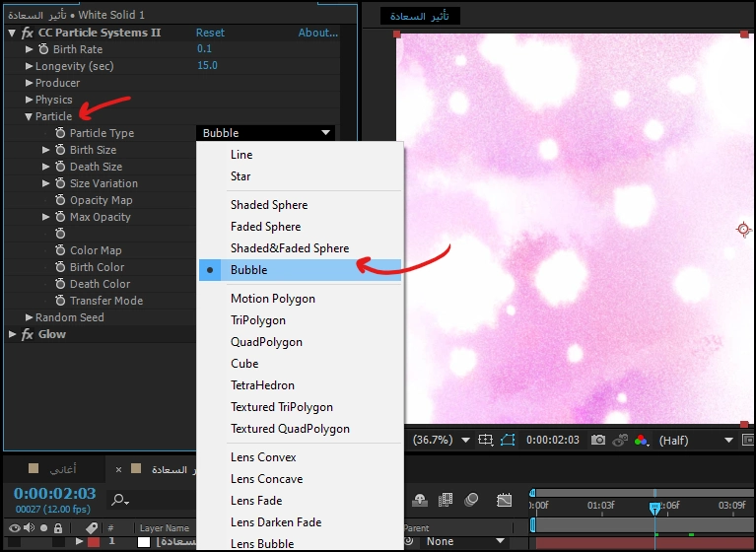756x552 pixels.
Task: Toggle the Color Map stopwatch
Action: pyautogui.click(x=60, y=250)
